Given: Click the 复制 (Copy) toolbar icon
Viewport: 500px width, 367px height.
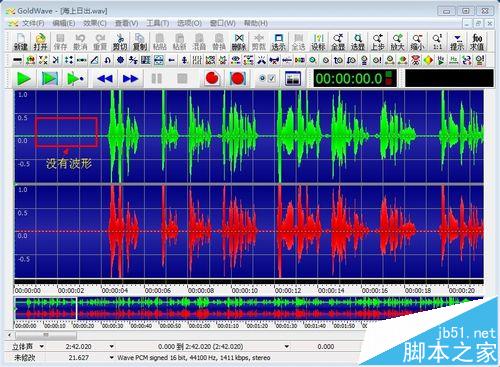Looking at the screenshot, I should (140, 42).
